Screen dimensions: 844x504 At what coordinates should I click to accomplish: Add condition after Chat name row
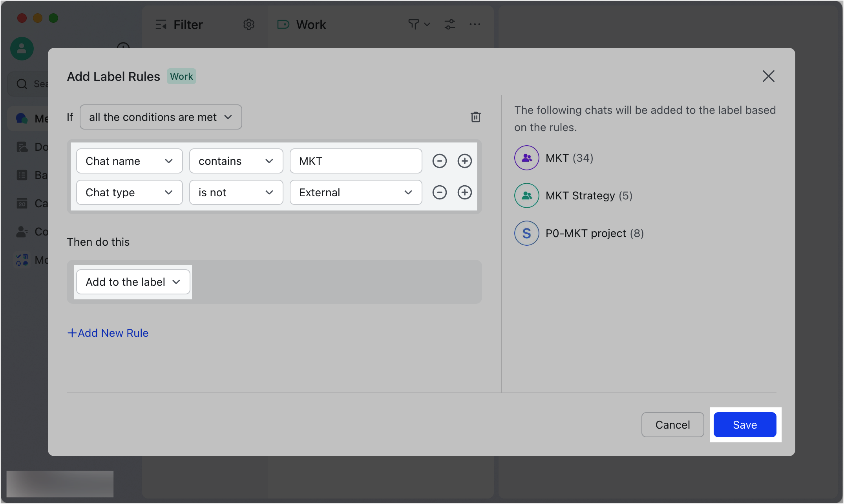pos(464,161)
